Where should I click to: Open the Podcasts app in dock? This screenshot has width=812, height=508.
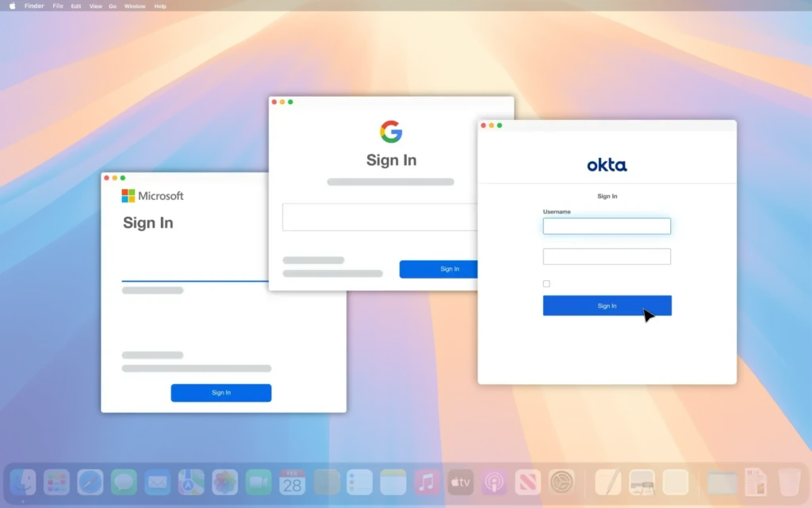point(494,482)
